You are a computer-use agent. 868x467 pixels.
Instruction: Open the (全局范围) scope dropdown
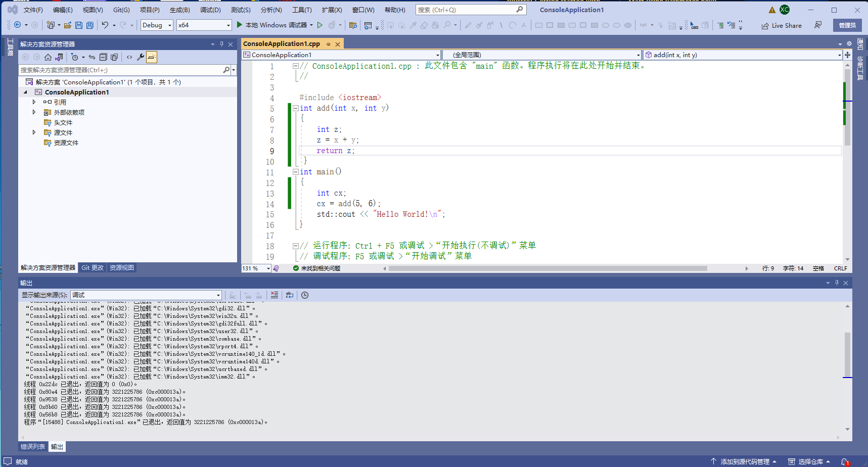[542, 55]
